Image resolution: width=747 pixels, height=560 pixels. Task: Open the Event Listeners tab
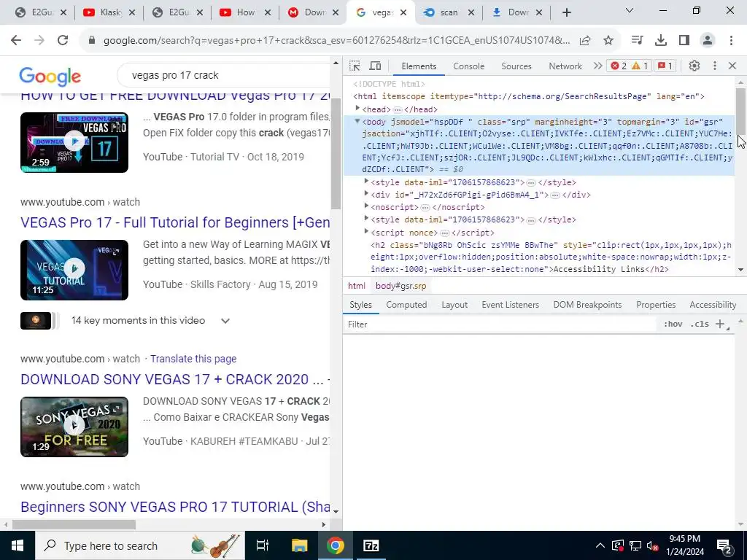coord(510,305)
